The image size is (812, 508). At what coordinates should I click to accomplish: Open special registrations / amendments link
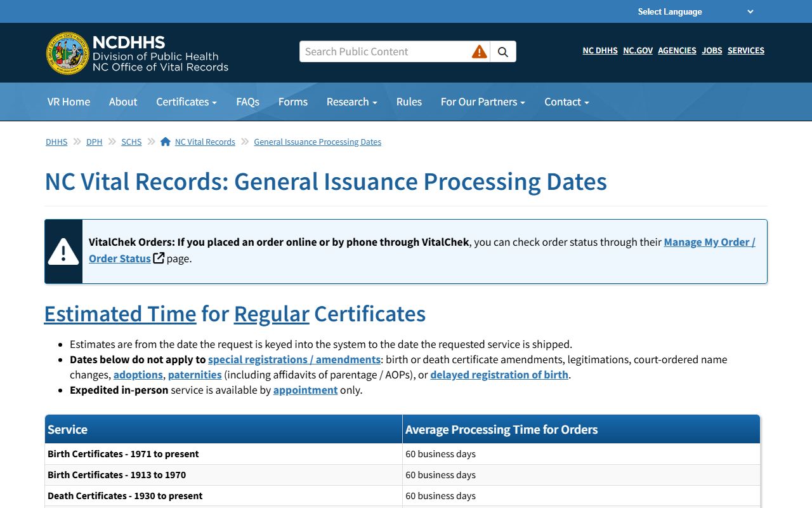(294, 359)
